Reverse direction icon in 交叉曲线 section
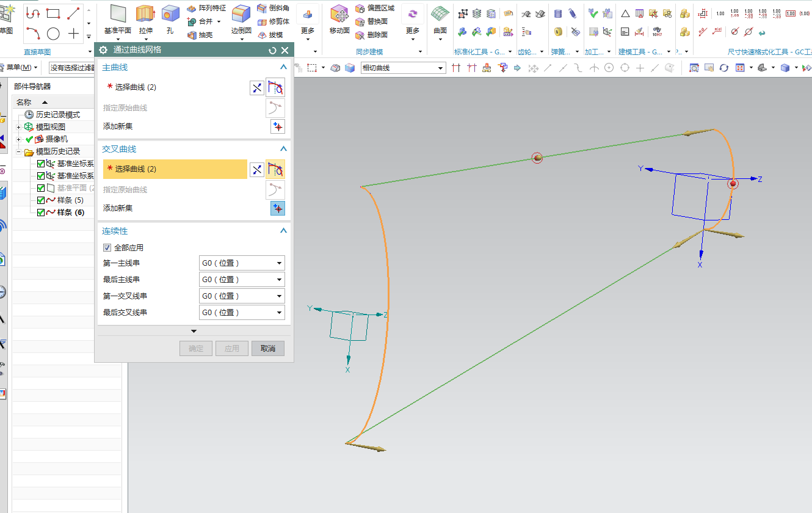This screenshot has height=513, width=812. point(257,170)
